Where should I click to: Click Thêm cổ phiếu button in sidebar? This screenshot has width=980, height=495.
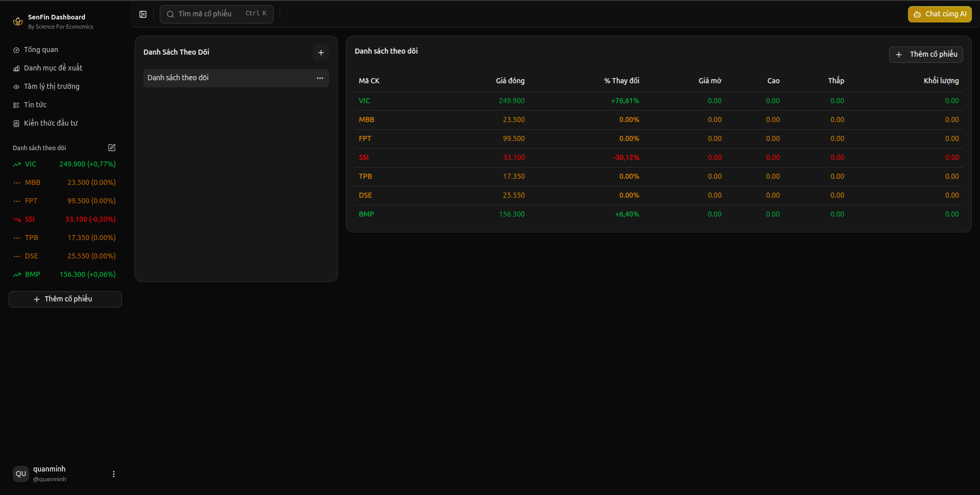(65, 299)
